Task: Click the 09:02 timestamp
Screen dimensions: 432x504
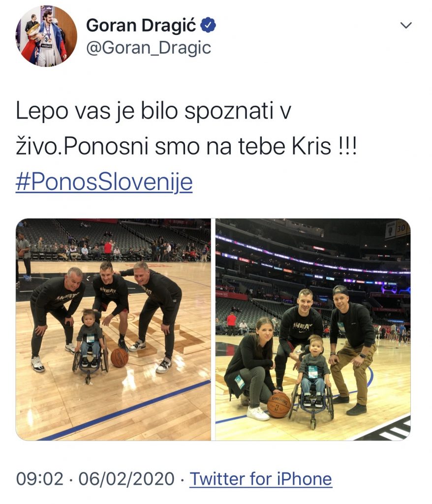Action: tap(40, 479)
